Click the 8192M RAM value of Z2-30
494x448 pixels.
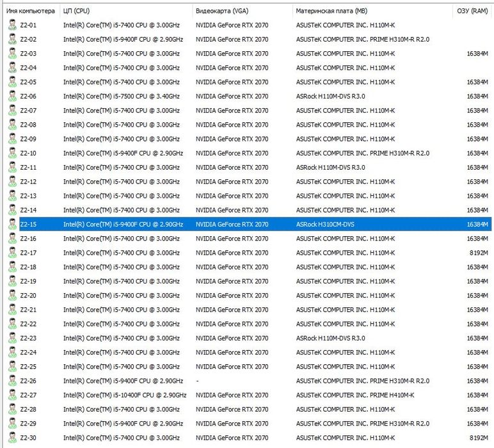point(479,438)
